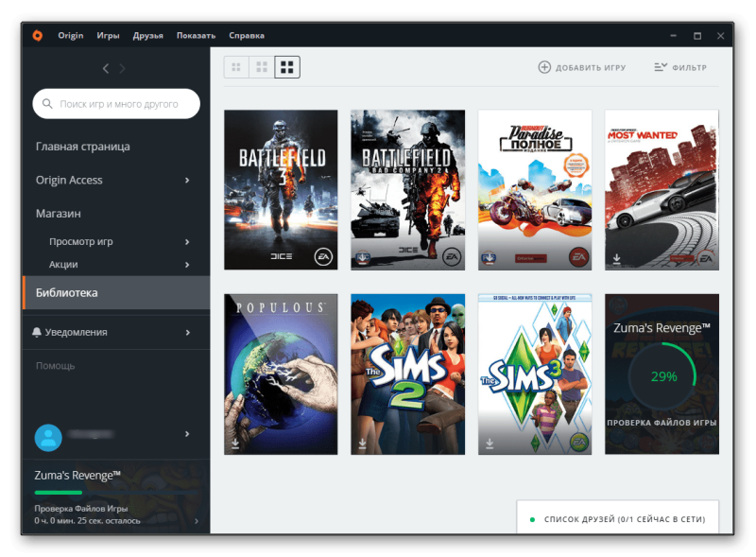Open Battlefield 3 game tile
The width and height of the screenshot is (756, 557).
coord(281,190)
